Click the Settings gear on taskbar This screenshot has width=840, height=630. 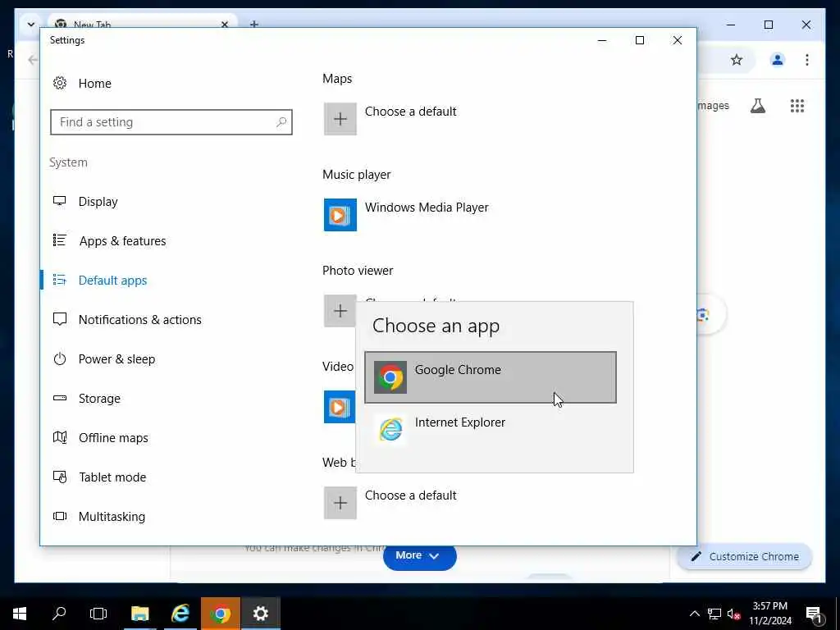coord(260,614)
